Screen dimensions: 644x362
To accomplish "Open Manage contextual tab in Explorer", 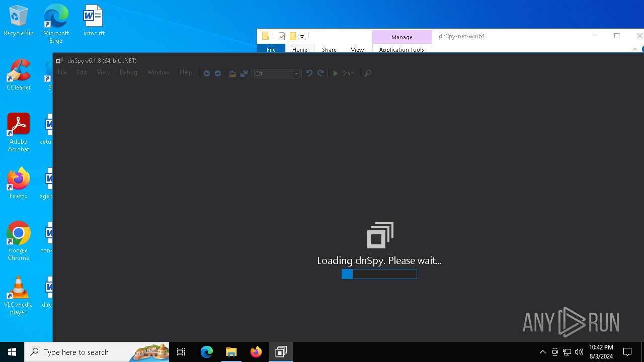I will [x=402, y=37].
